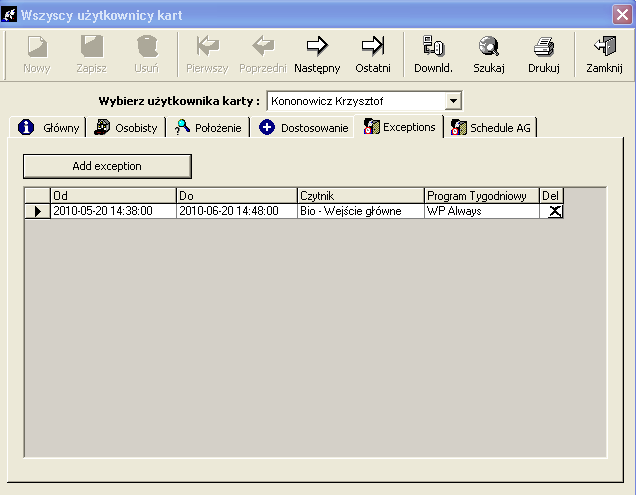Open the card user dropdown arrow
The image size is (636, 495).
453,101
